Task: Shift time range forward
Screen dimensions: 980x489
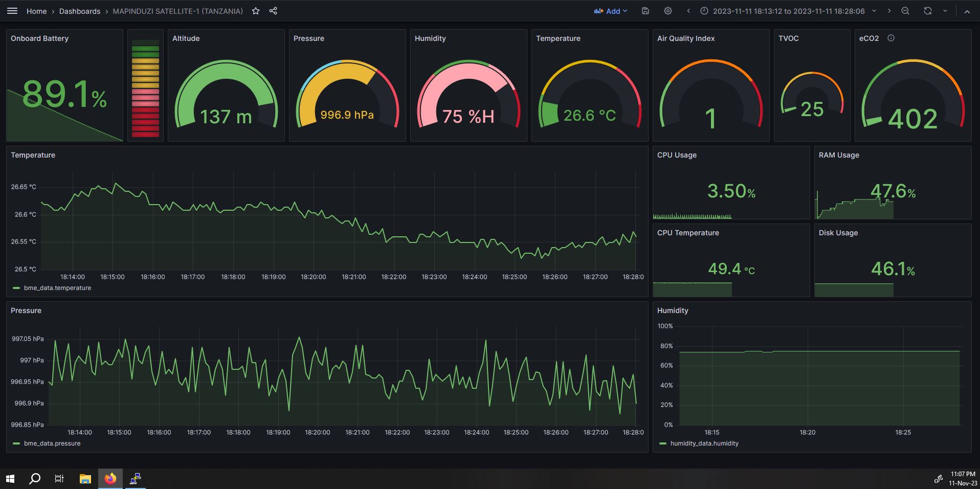Action: 889,11
